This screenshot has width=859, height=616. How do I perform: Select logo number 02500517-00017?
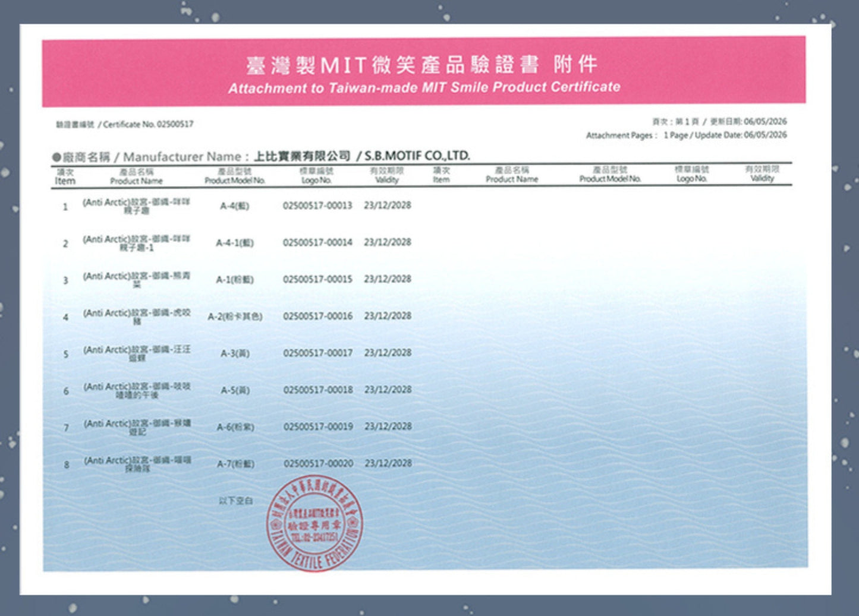(317, 353)
